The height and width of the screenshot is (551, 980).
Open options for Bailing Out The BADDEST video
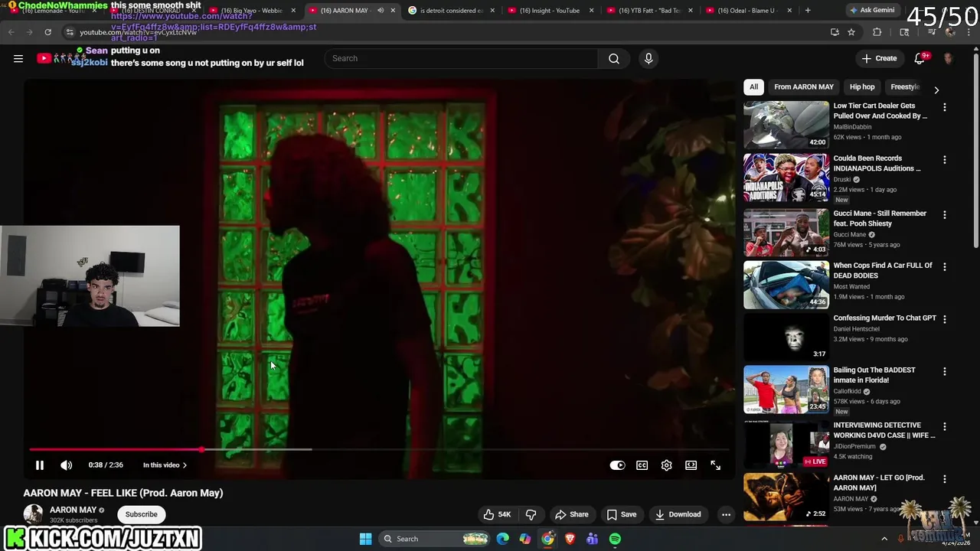coord(945,371)
